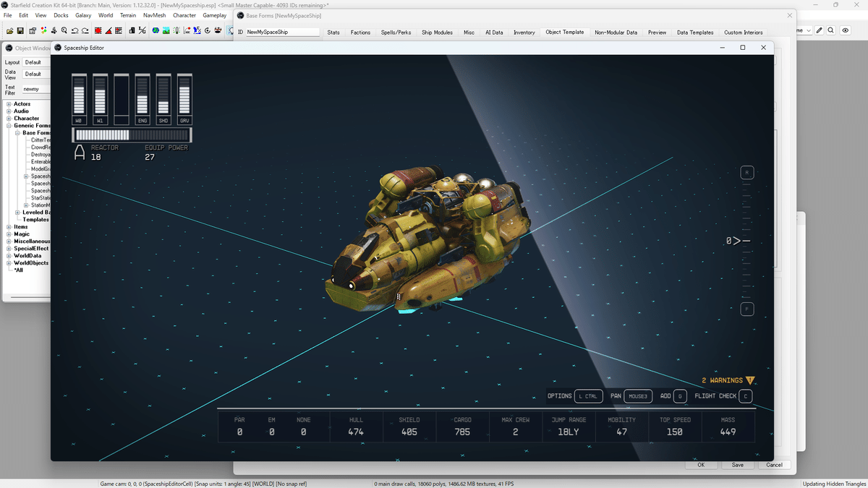Expand the Items tree node

tap(9, 227)
